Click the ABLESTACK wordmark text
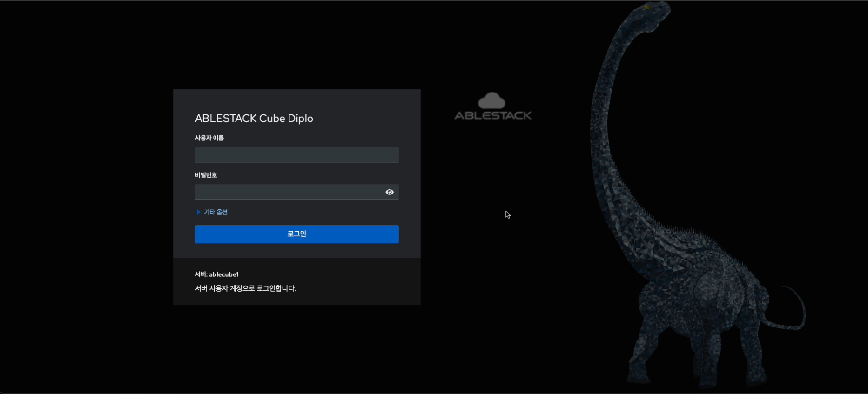The image size is (868, 394). click(x=493, y=116)
